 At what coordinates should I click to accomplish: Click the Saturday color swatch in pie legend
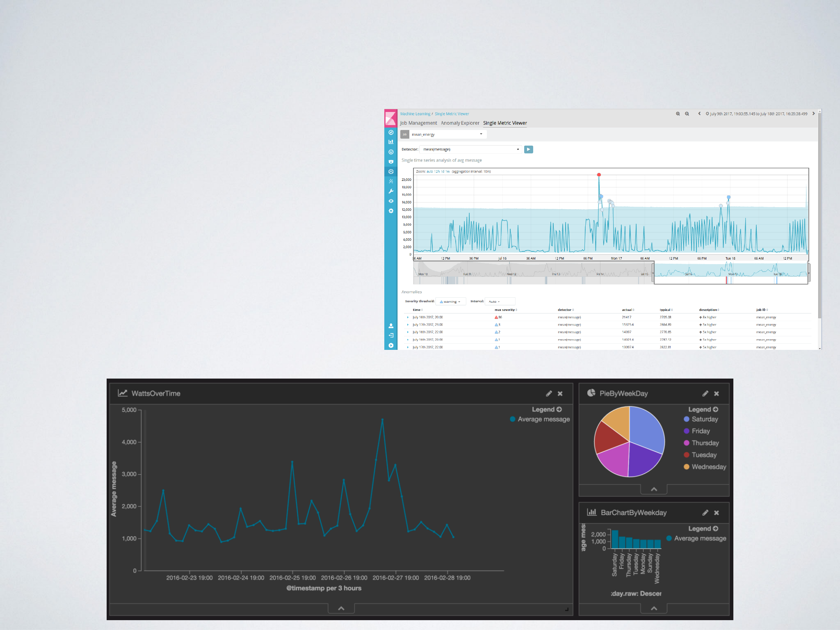(x=686, y=419)
